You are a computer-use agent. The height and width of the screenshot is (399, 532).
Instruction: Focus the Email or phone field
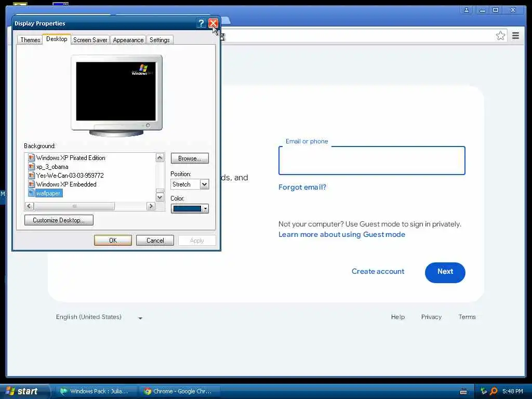coord(371,161)
